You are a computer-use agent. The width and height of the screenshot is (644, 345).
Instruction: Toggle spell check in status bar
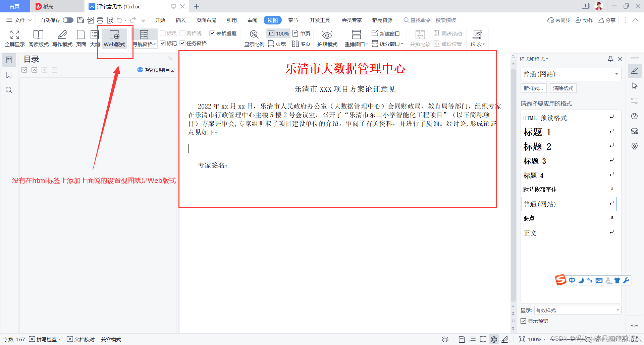tap(45, 339)
